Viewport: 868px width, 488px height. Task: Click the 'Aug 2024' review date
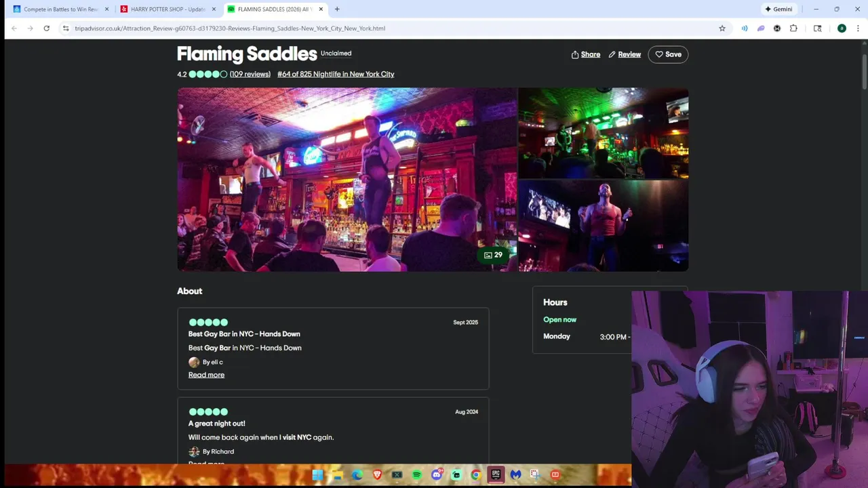(467, 412)
